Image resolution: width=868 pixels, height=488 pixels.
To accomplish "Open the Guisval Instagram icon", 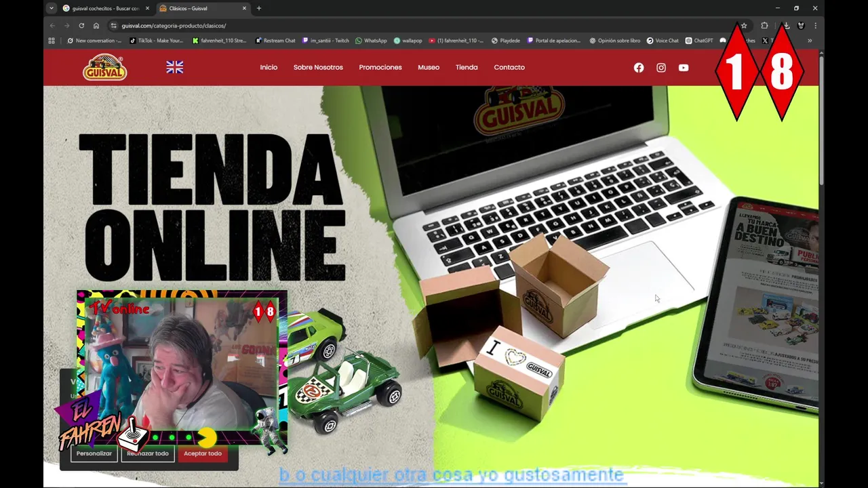I will [661, 68].
